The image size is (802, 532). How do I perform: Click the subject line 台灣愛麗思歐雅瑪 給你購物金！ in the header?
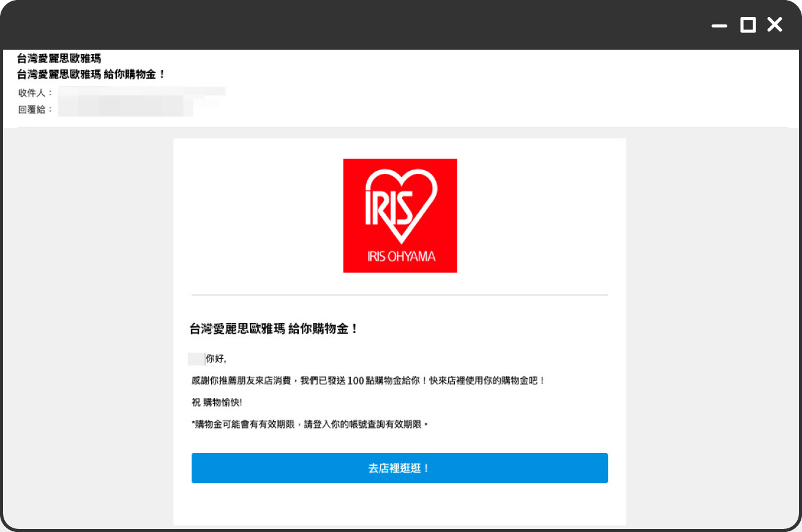click(x=91, y=75)
